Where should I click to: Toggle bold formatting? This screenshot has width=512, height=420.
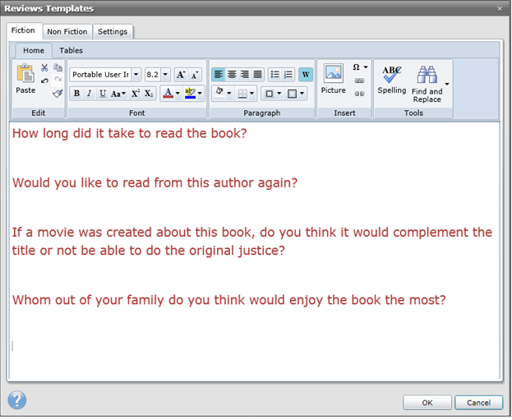coord(76,94)
